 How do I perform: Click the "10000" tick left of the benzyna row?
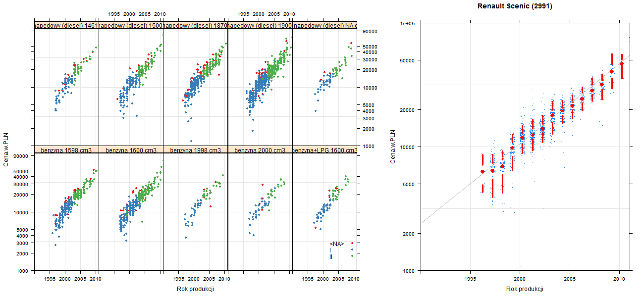tap(20, 212)
